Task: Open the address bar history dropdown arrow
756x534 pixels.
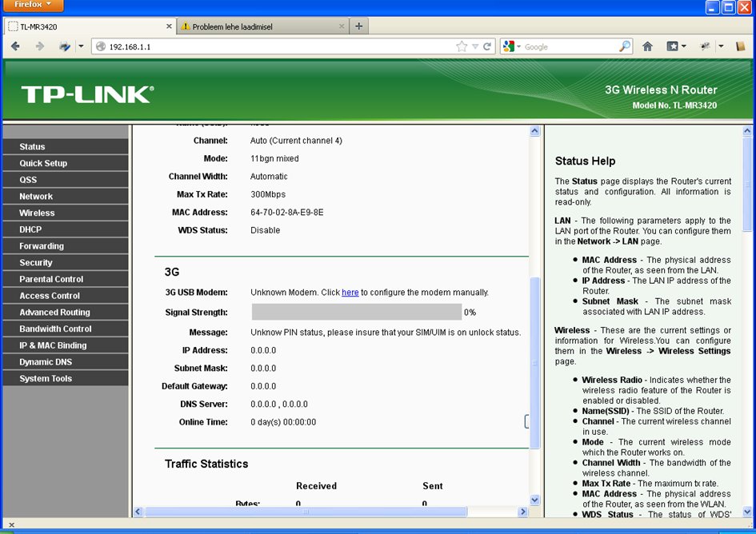Action: (x=475, y=46)
